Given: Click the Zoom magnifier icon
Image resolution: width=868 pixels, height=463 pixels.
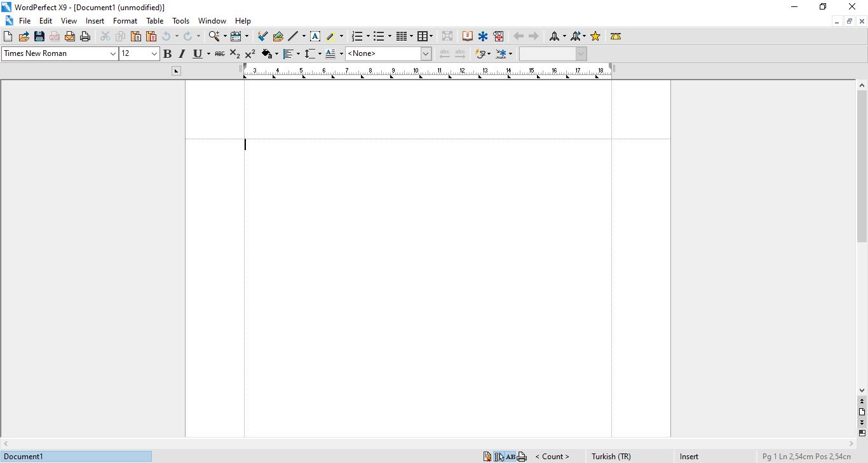Looking at the screenshot, I should (x=214, y=36).
